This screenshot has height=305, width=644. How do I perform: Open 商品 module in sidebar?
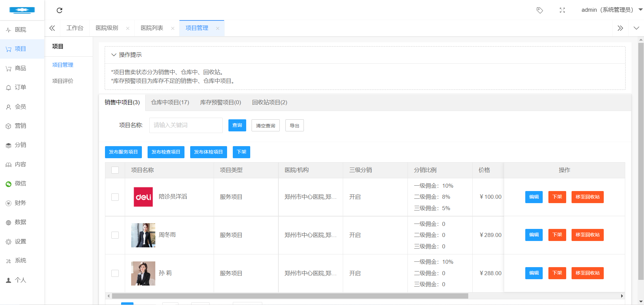pos(22,68)
